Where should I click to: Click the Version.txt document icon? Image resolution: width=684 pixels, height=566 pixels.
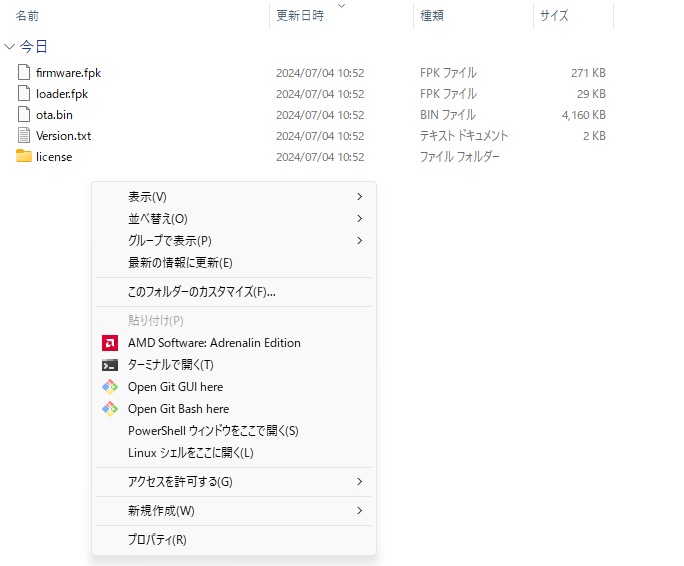(x=24, y=135)
